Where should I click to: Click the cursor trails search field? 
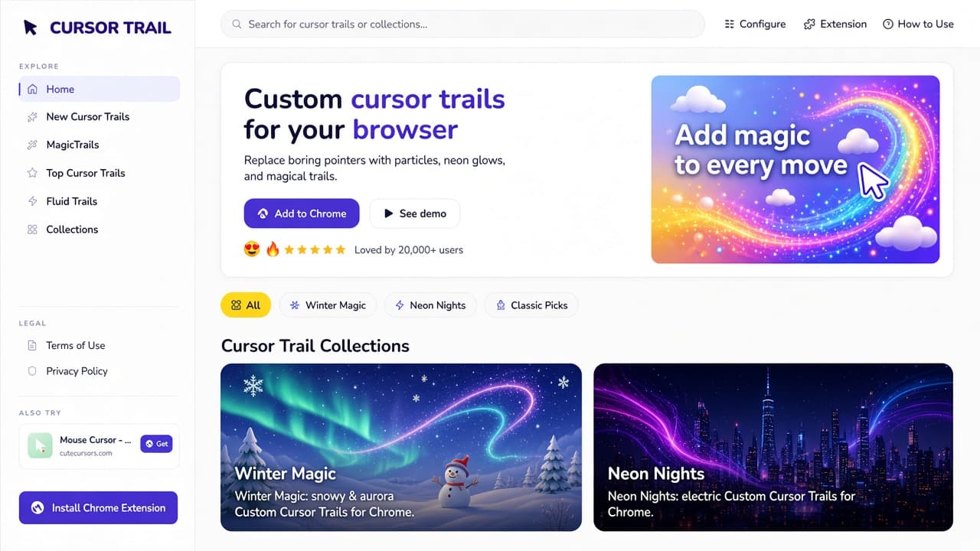(462, 24)
